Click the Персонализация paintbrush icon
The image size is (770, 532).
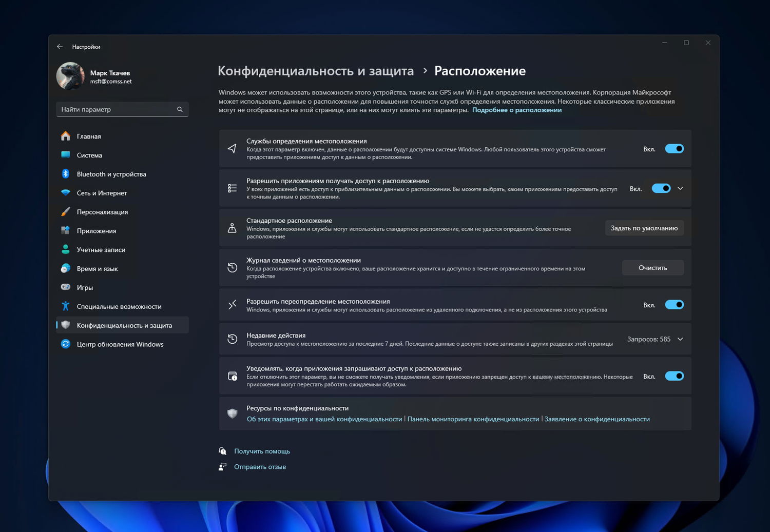point(65,212)
